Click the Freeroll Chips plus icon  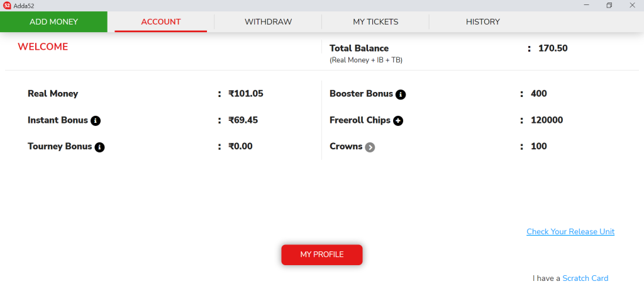(398, 121)
